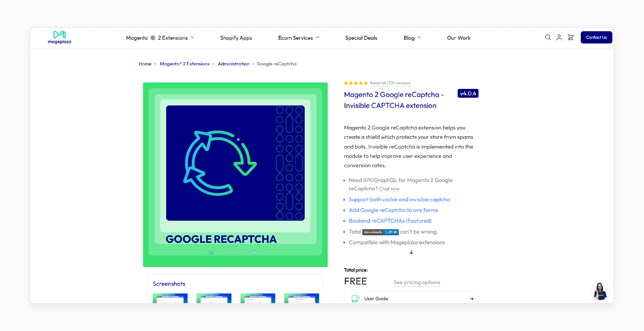Viewport: 644px width, 331px height.
Task: Open Backend reCAPTCHAs (Featured) link
Action: pyautogui.click(x=390, y=221)
